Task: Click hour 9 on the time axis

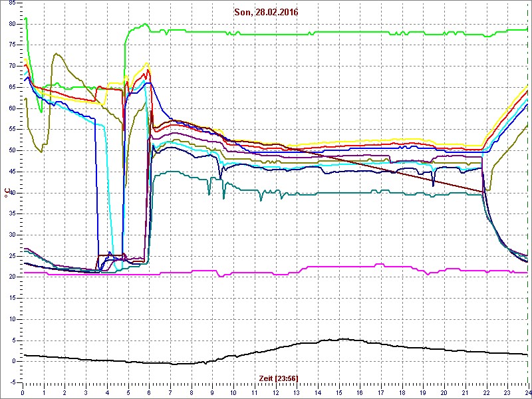Action: [x=212, y=392]
